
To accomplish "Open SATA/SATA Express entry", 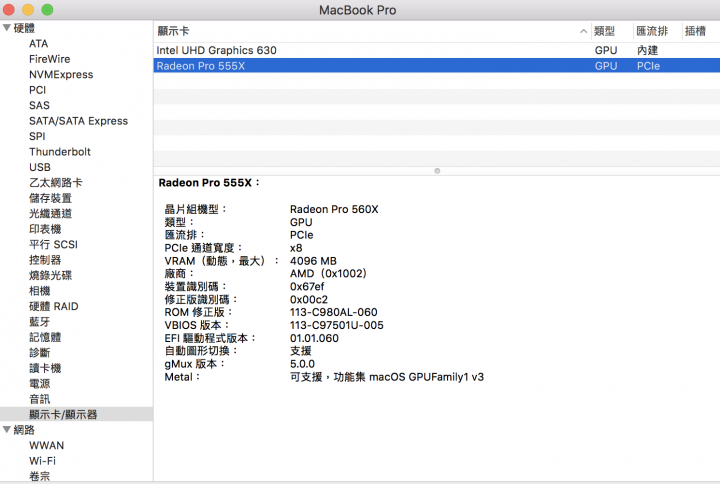I will (79, 121).
